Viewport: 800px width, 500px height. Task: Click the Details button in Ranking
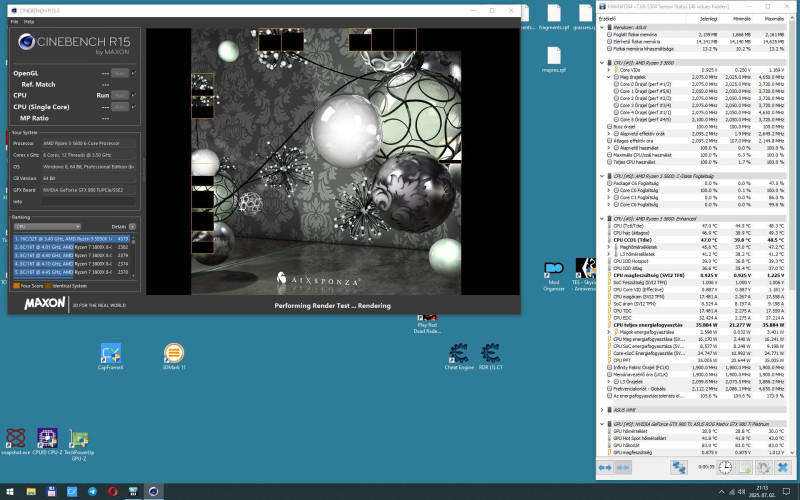click(132, 227)
